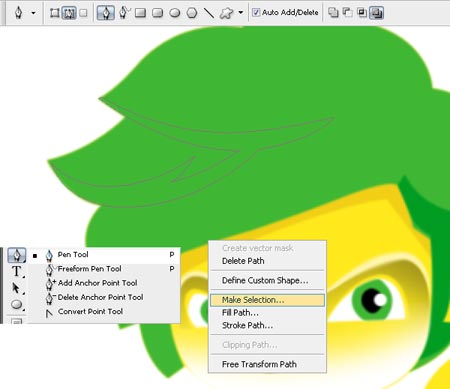The width and height of the screenshot is (450, 389).
Task: Click the greyed Create vector mask entry
Action: click(x=267, y=248)
